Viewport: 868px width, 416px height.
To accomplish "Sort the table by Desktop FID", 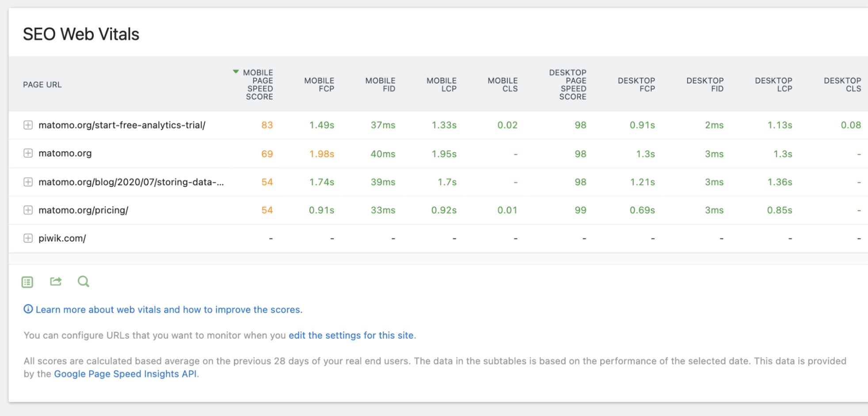I will tap(705, 84).
